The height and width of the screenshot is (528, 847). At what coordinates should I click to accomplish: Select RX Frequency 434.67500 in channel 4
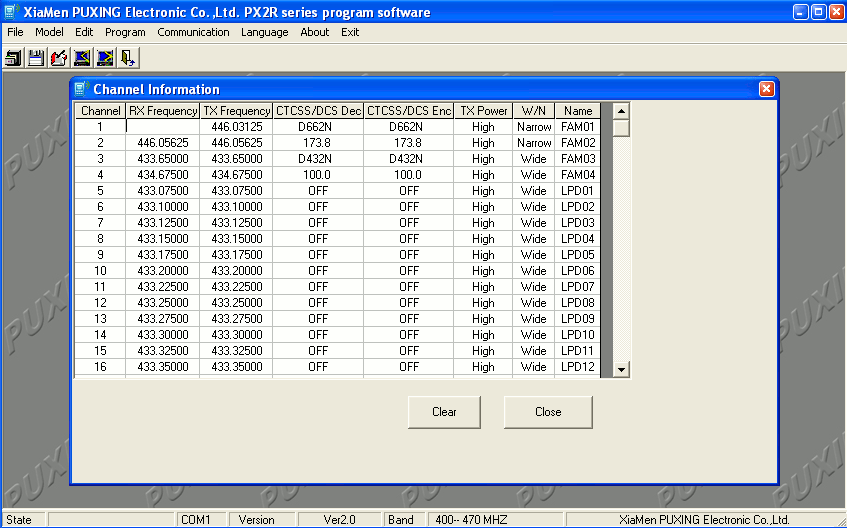point(163,175)
